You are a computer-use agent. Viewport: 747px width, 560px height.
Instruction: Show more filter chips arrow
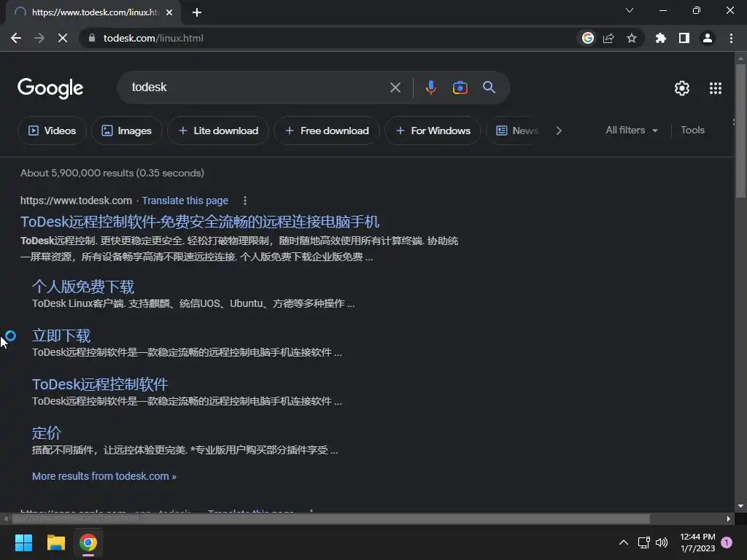coord(559,131)
